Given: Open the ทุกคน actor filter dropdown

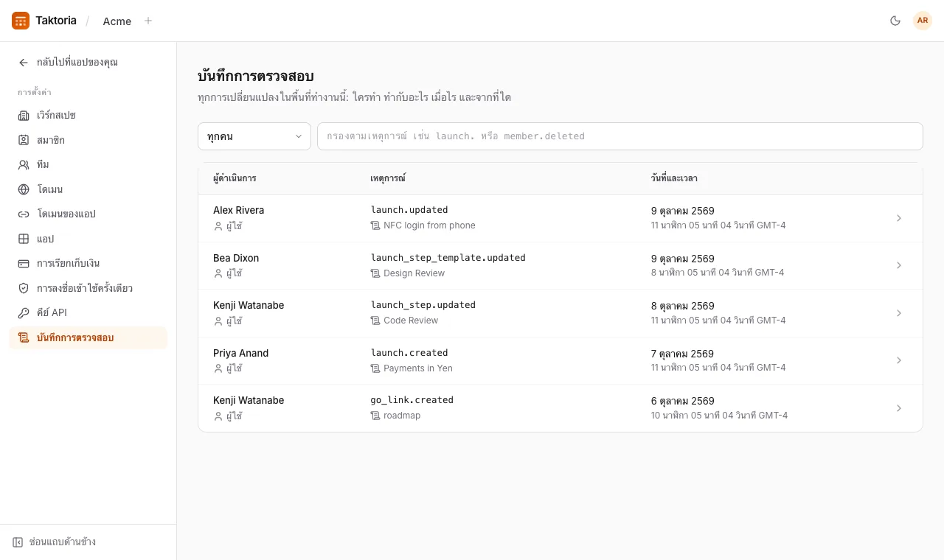Looking at the screenshot, I should [254, 136].
